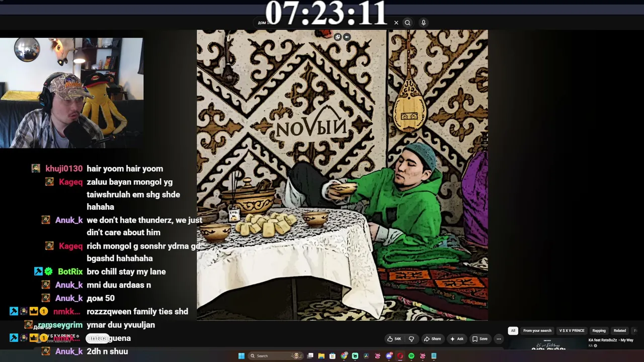Image resolution: width=644 pixels, height=362 pixels.
Task: Open the green app next to Chrome
Action: [355, 356]
